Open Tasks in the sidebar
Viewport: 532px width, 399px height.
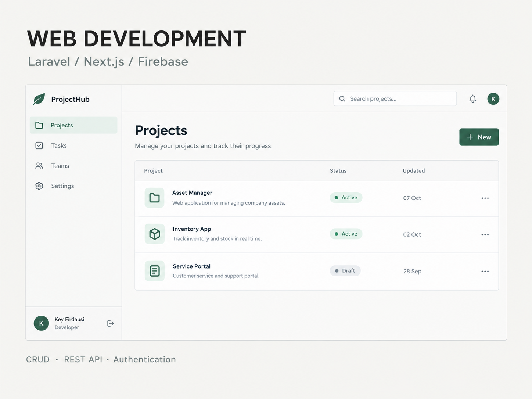coord(73,145)
